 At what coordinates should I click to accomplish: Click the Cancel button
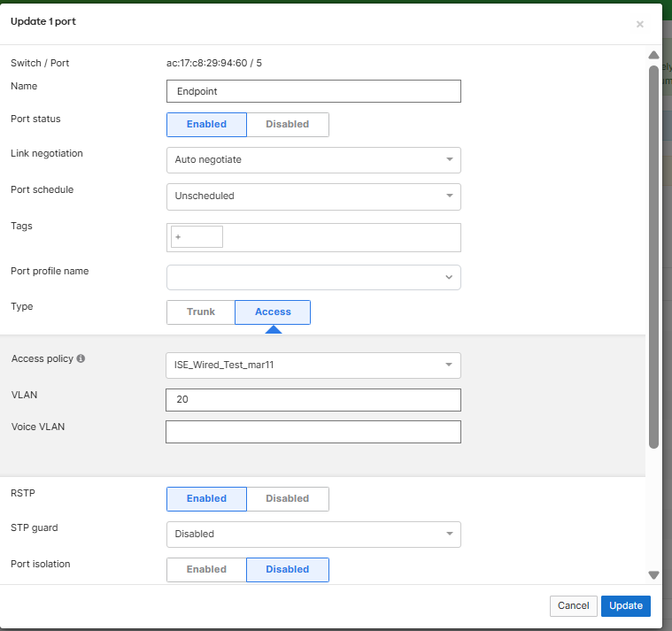tap(573, 606)
